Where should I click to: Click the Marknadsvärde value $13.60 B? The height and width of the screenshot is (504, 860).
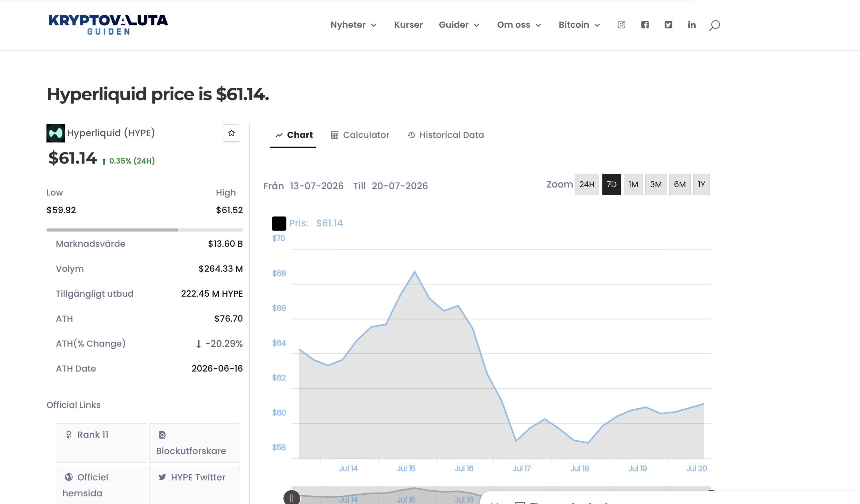(225, 244)
